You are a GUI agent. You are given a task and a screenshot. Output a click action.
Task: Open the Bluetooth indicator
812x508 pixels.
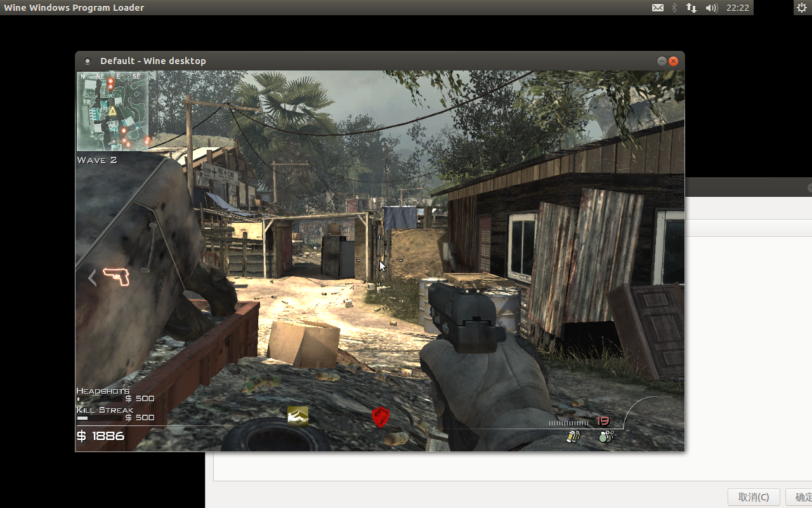pos(674,8)
